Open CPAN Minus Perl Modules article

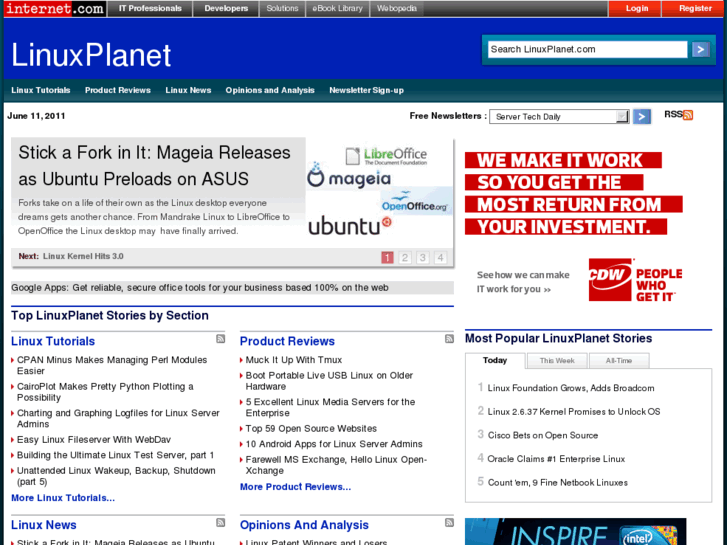[x=112, y=365]
